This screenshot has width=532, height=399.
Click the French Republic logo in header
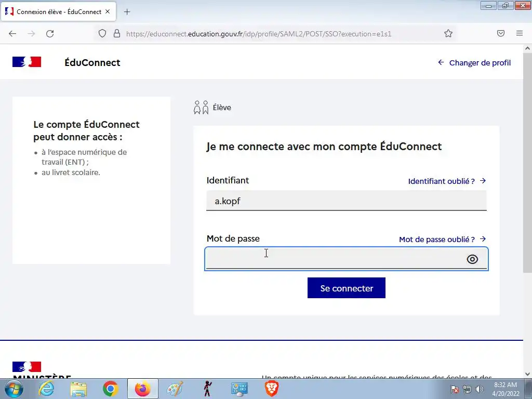(27, 62)
